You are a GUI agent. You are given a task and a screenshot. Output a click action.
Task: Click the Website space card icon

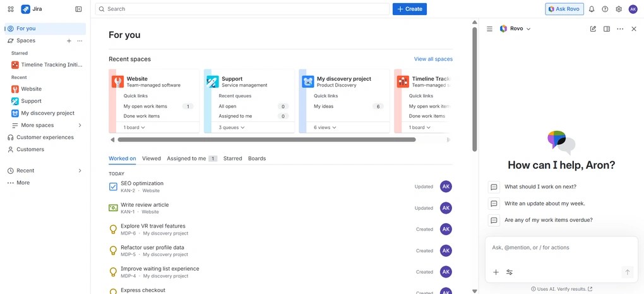pos(117,82)
